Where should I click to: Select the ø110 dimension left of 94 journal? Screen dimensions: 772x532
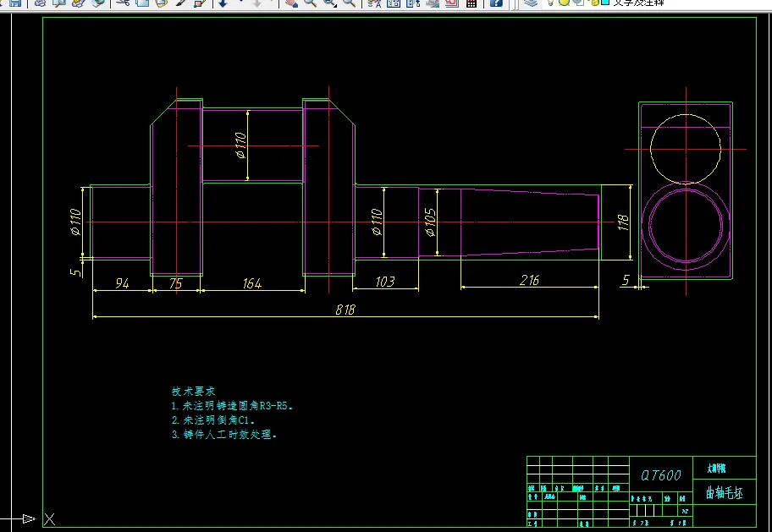75,222
